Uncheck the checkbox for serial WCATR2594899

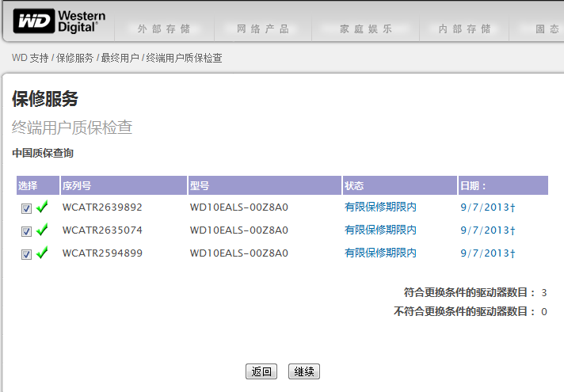pyautogui.click(x=26, y=255)
